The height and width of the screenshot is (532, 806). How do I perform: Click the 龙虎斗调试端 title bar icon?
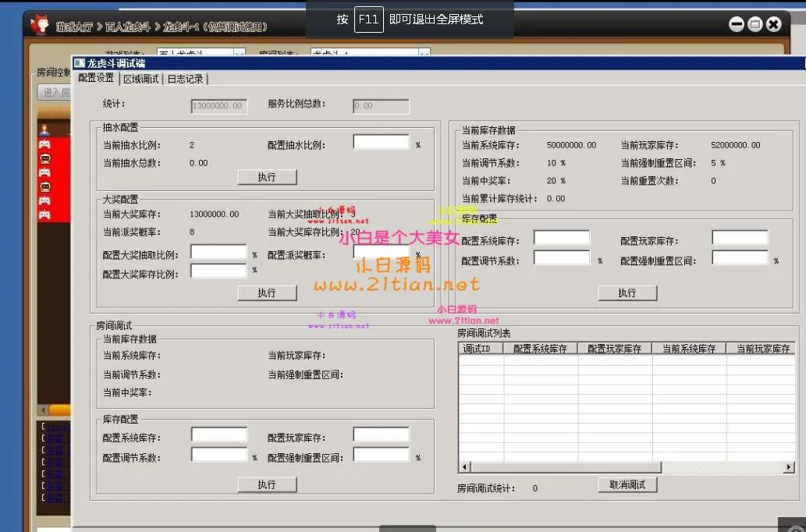(80, 63)
